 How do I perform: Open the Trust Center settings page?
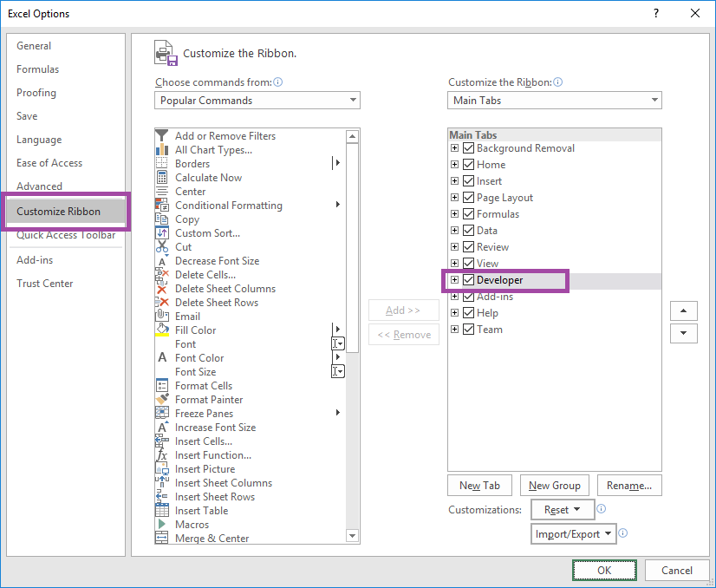pyautogui.click(x=44, y=283)
